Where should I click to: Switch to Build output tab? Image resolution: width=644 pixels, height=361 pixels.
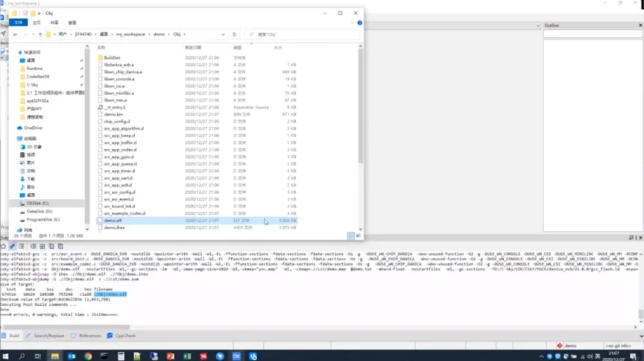[10, 336]
